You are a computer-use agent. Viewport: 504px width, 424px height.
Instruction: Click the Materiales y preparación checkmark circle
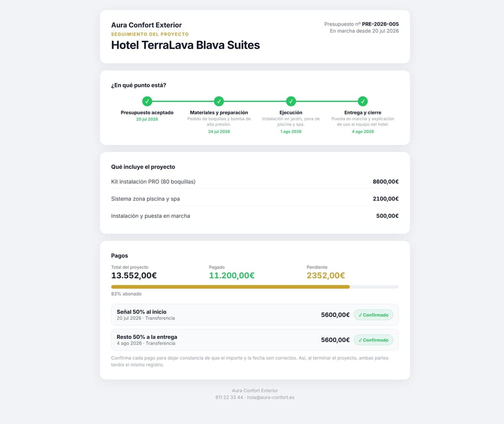tap(219, 101)
